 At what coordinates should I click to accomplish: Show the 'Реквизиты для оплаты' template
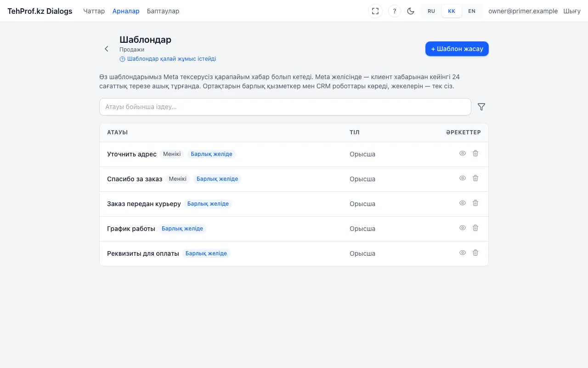(x=463, y=253)
